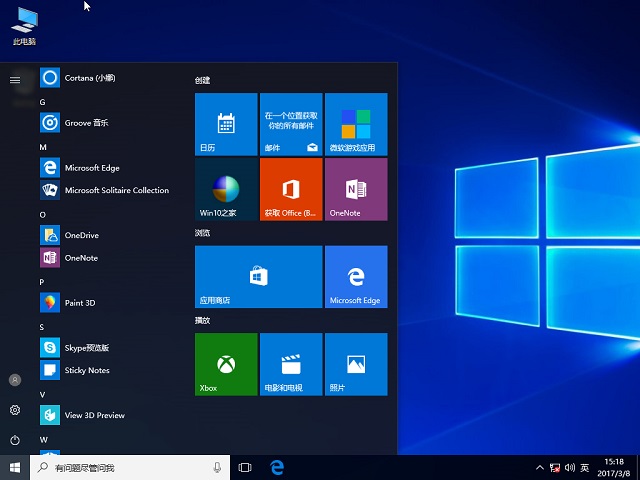The height and width of the screenshot is (480, 640).
Task: Launch the OneNote purple tile
Action: tap(356, 189)
